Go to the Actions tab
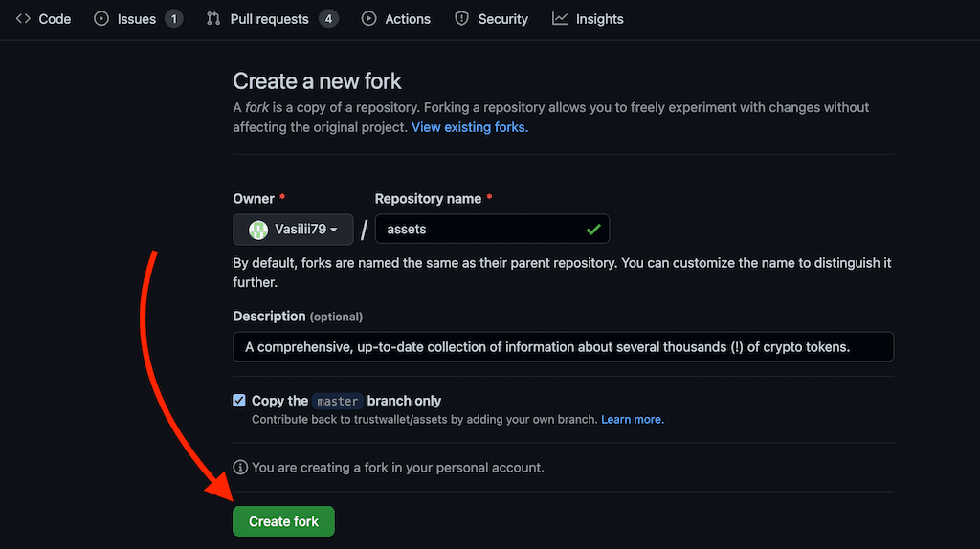The image size is (980, 549). (395, 19)
